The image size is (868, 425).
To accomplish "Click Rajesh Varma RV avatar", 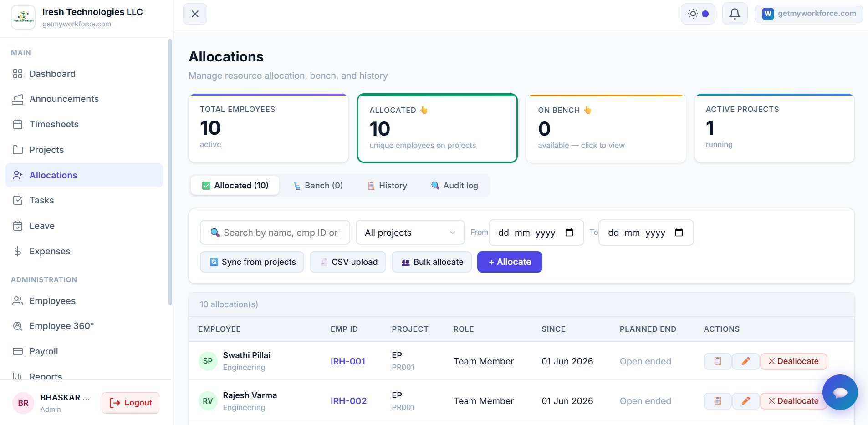I will coord(208,401).
